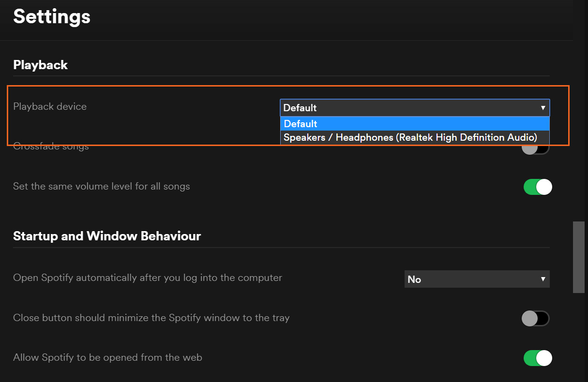The image size is (588, 382).
Task: Click the Open Spotify automatically label
Action: point(148,278)
